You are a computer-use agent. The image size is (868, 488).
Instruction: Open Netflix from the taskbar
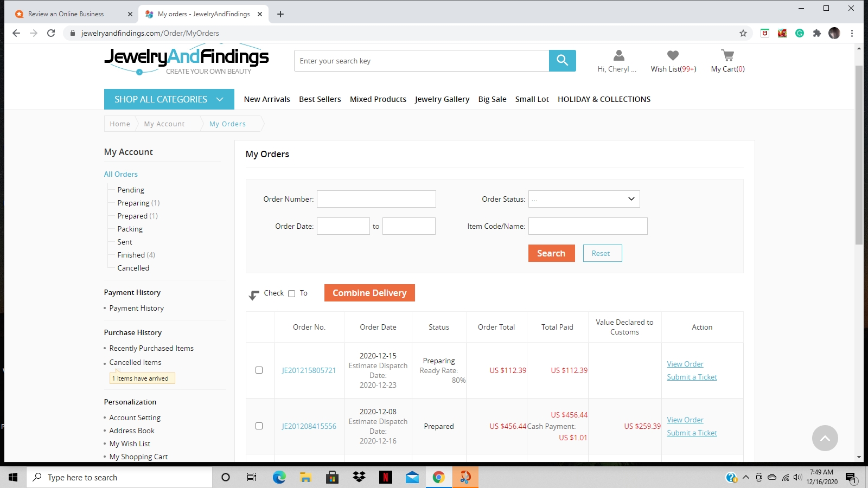pos(386,477)
